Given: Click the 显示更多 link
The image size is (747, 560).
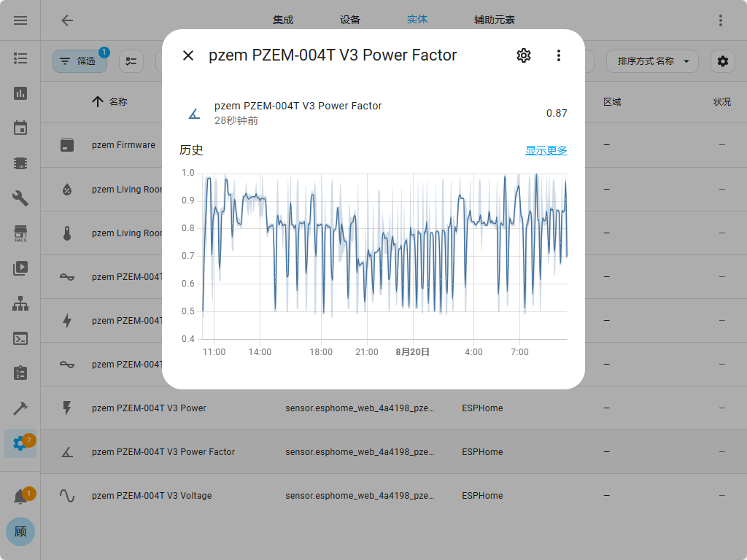Looking at the screenshot, I should (x=546, y=150).
